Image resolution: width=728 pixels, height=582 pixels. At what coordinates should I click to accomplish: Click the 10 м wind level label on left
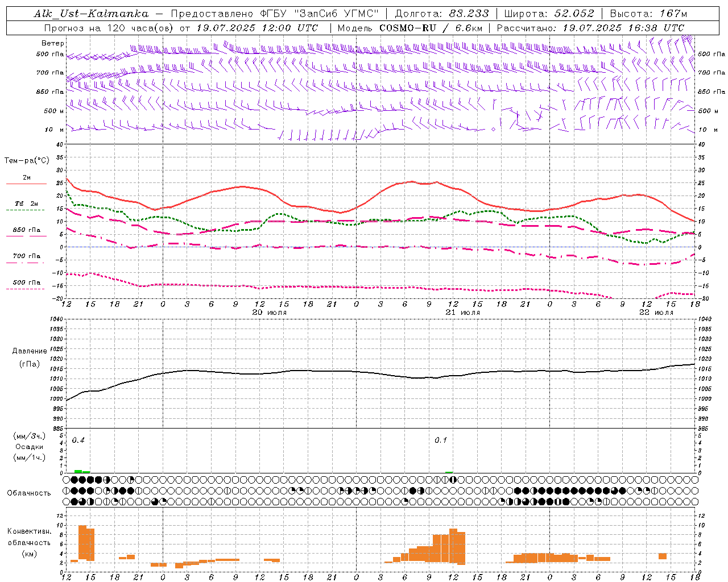54,130
